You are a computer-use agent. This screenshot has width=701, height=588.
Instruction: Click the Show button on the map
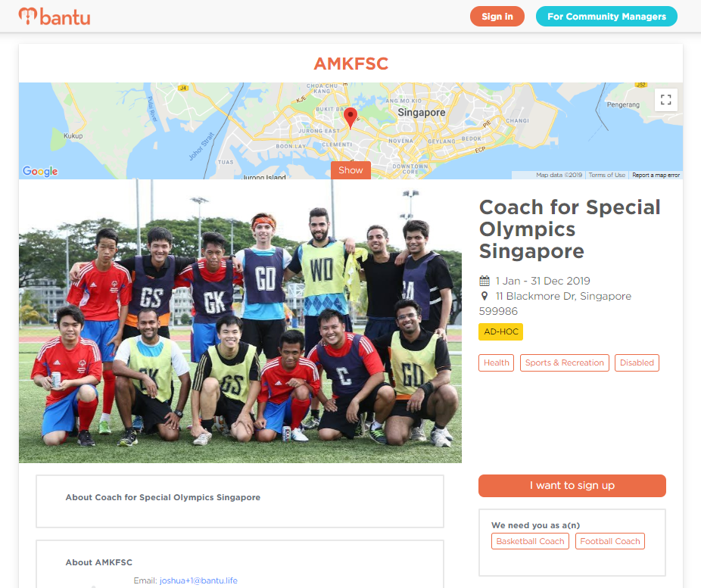pyautogui.click(x=350, y=170)
